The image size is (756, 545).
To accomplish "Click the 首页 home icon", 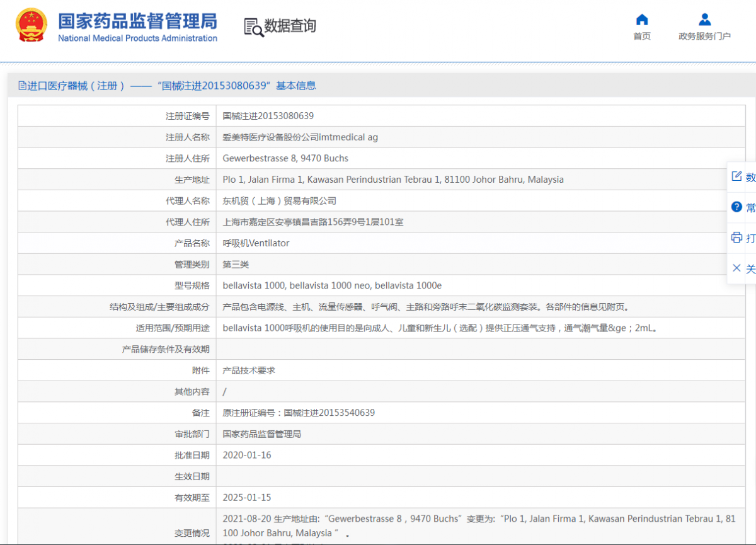I will coord(642,20).
